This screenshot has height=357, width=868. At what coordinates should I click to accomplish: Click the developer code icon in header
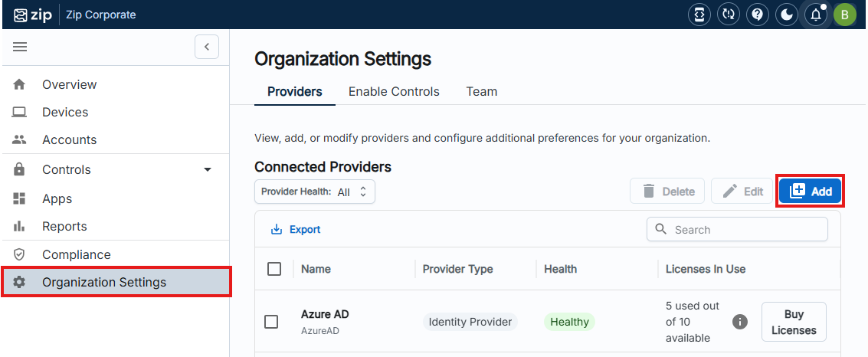click(699, 15)
